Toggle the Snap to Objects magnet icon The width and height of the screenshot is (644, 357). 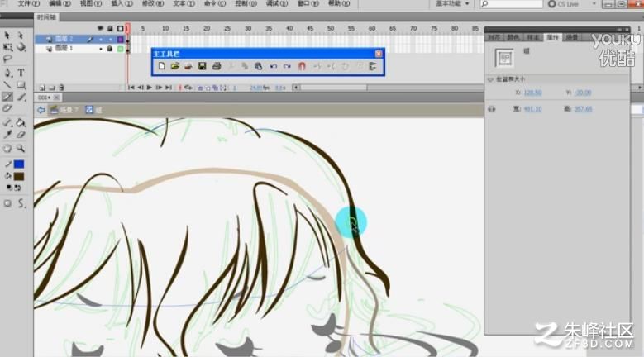click(302, 66)
